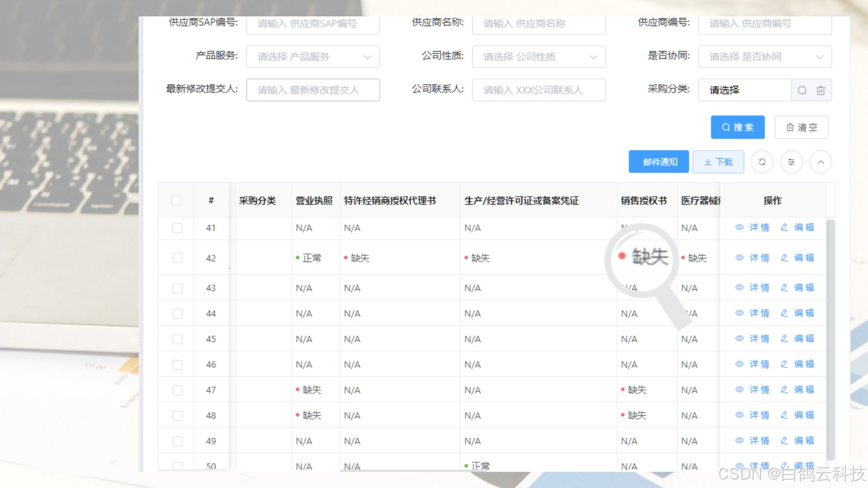Check the checkbox for row 47
The image size is (868, 488).
tap(177, 390)
